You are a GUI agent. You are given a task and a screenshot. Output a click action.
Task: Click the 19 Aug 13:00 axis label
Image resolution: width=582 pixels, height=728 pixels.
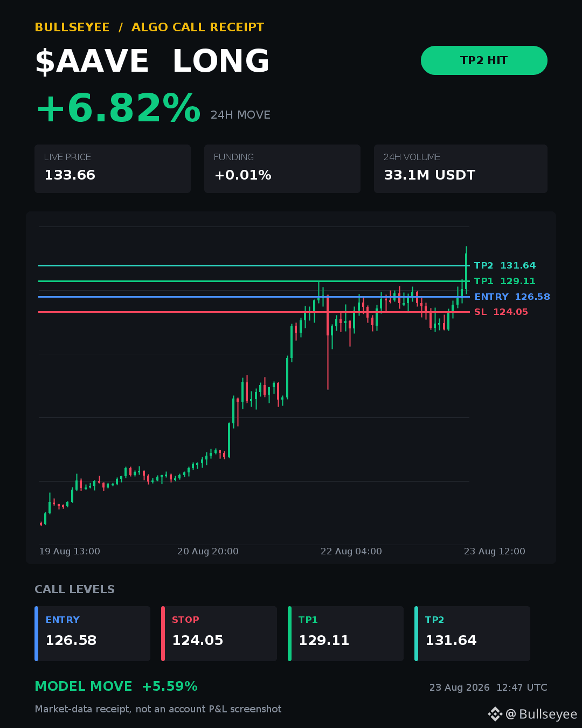(70, 551)
